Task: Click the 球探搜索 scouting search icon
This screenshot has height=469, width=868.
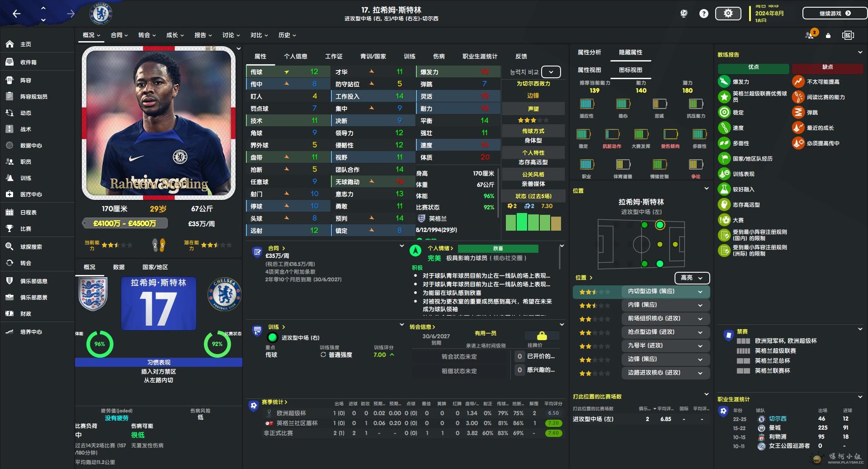Action: click(x=9, y=246)
